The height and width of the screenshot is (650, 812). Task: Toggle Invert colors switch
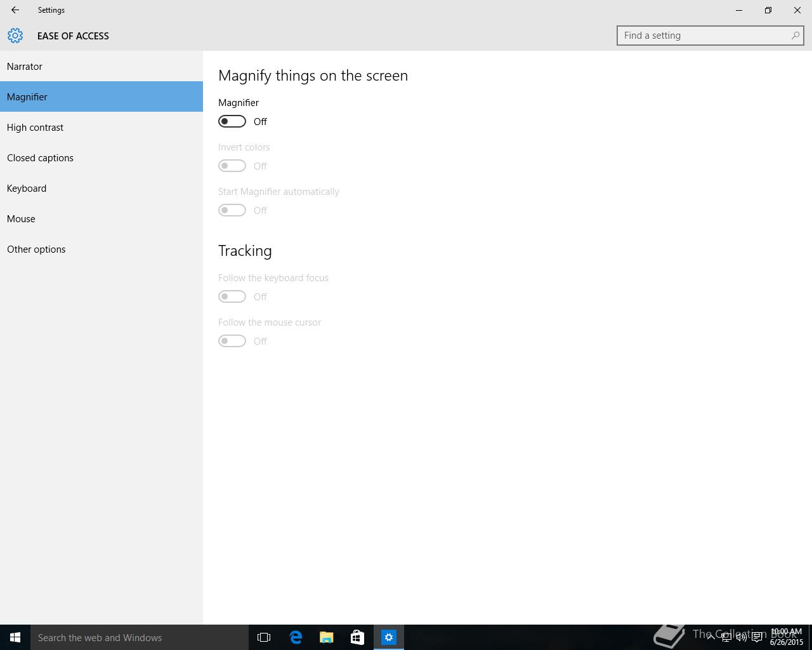coord(232,166)
